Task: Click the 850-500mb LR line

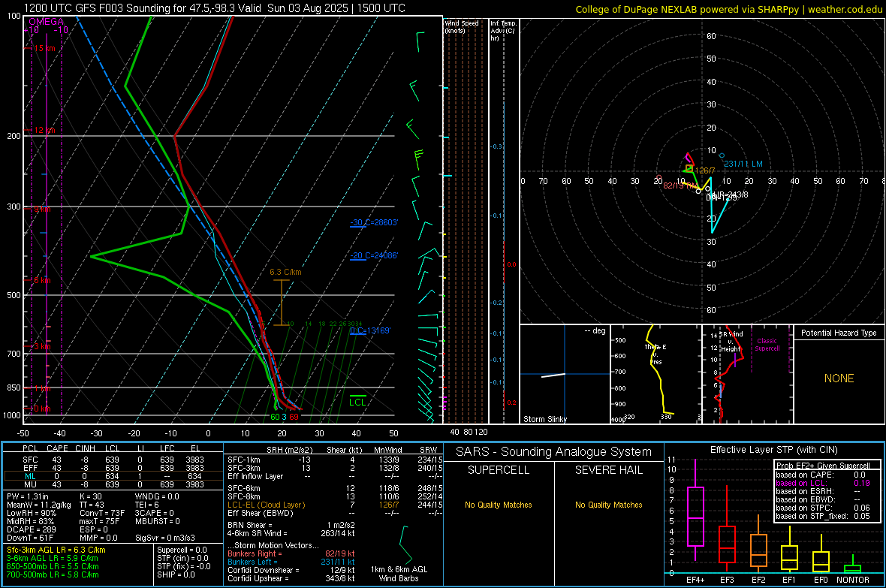Action: coord(53,566)
